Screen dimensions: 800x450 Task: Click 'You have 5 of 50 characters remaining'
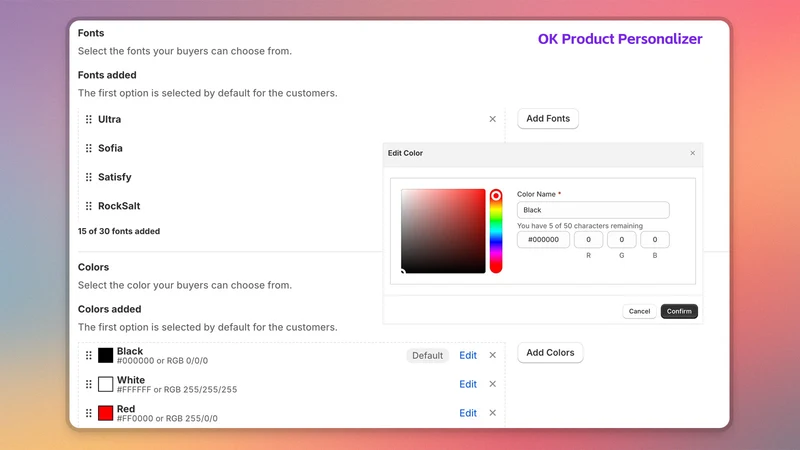click(580, 226)
